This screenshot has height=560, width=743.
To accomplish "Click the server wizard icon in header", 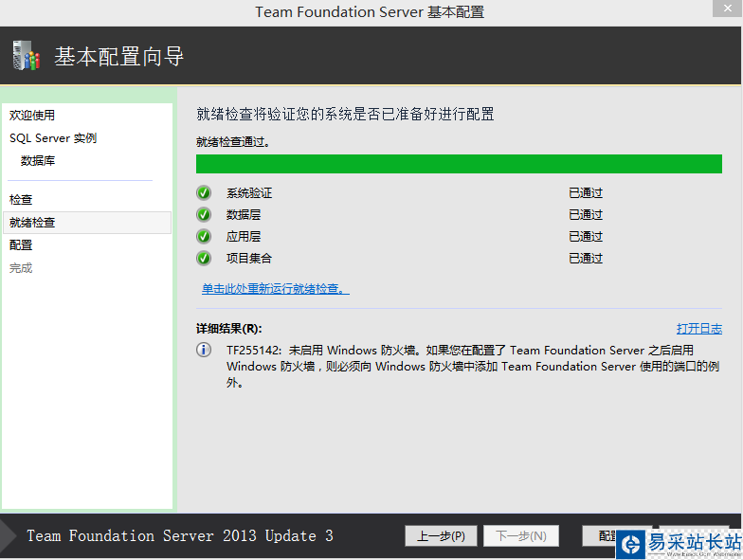I will (27, 55).
